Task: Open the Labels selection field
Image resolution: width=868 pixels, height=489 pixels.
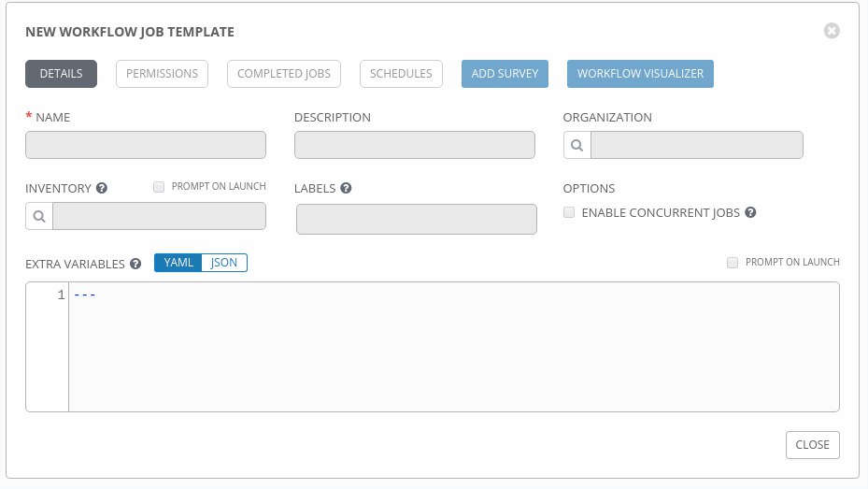Action: point(417,220)
